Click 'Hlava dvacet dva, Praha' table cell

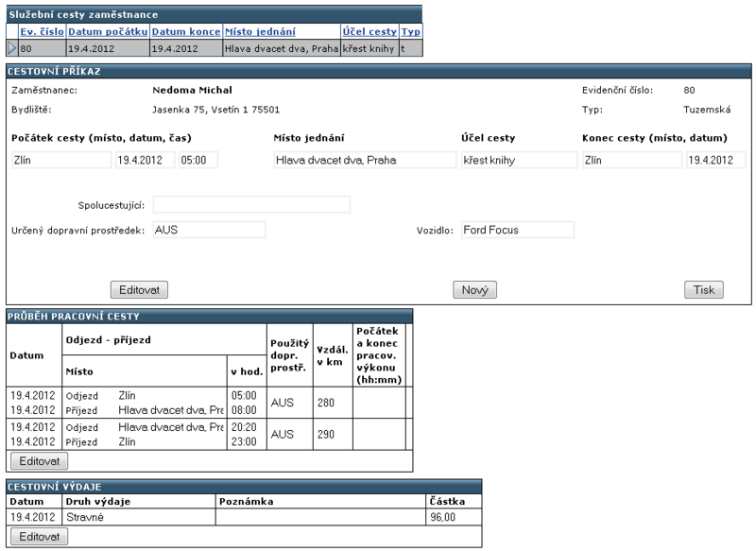(x=282, y=48)
